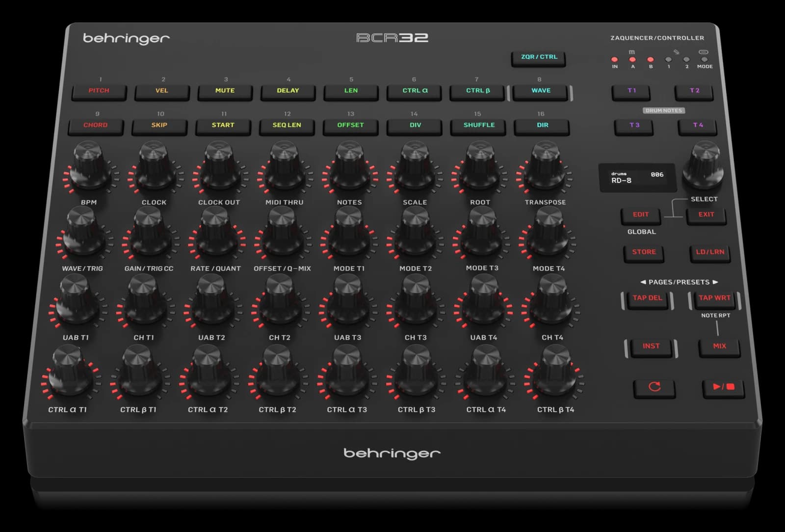
Task: Click the EDIT button
Action: tap(641, 215)
